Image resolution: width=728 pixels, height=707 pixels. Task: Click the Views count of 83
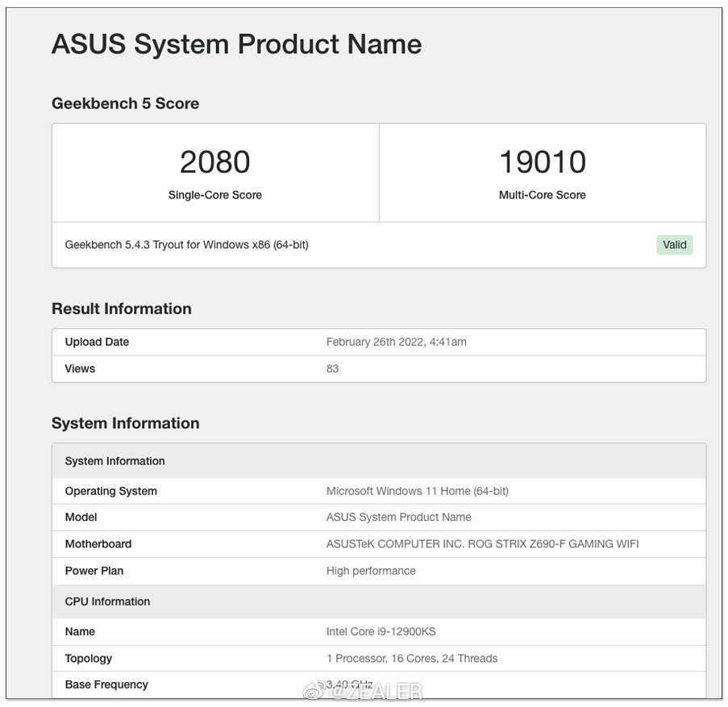click(332, 368)
